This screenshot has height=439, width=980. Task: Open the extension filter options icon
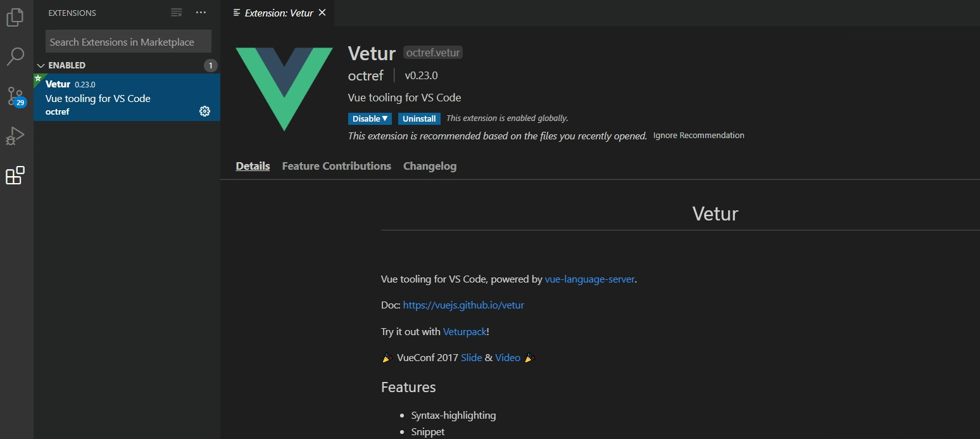point(176,12)
